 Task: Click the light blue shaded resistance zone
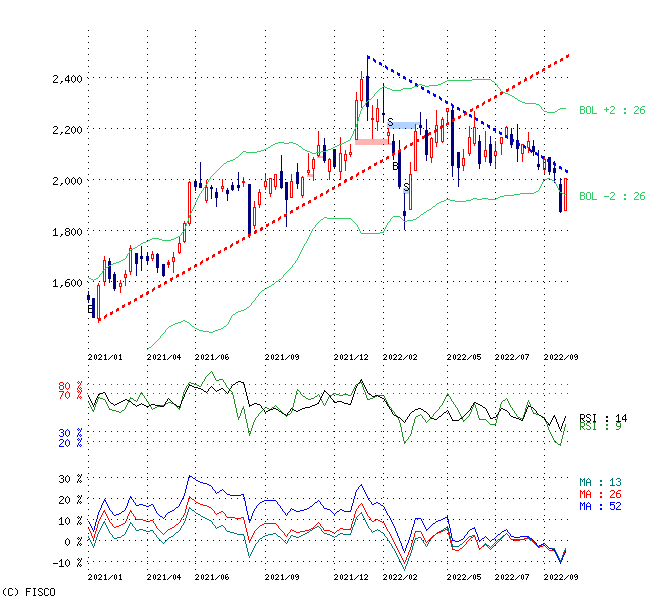[x=405, y=125]
